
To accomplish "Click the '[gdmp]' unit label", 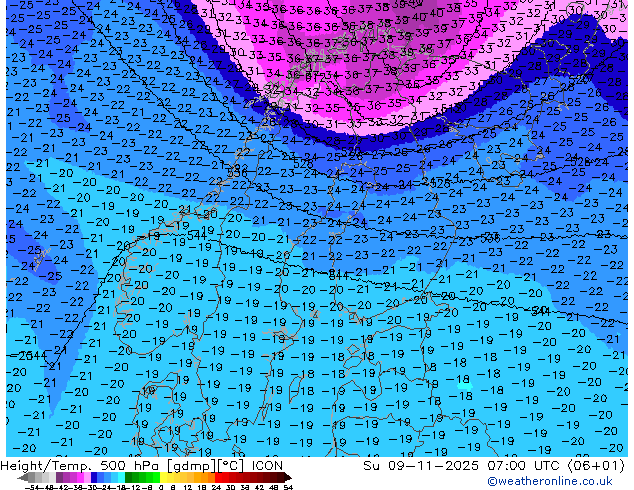I will (x=191, y=466).
